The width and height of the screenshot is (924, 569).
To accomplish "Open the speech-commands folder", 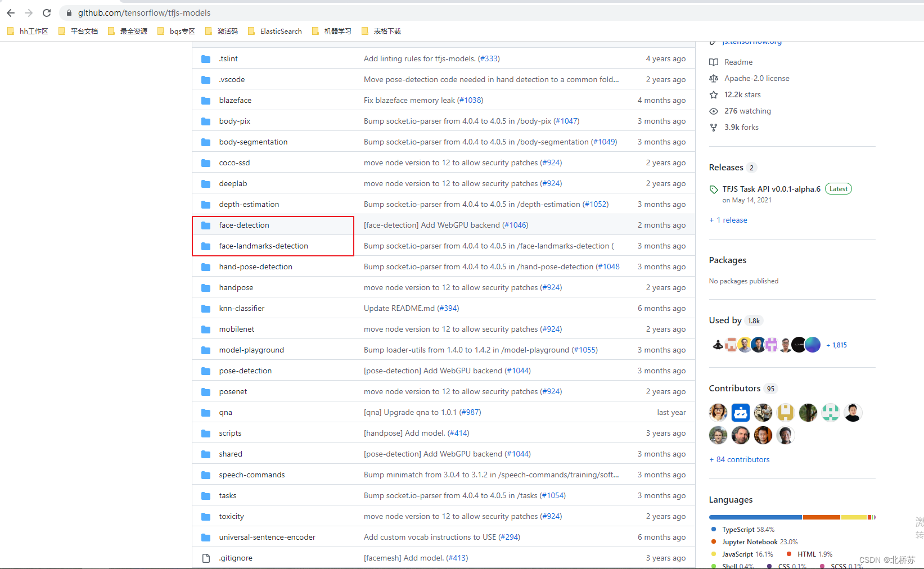I will point(251,475).
